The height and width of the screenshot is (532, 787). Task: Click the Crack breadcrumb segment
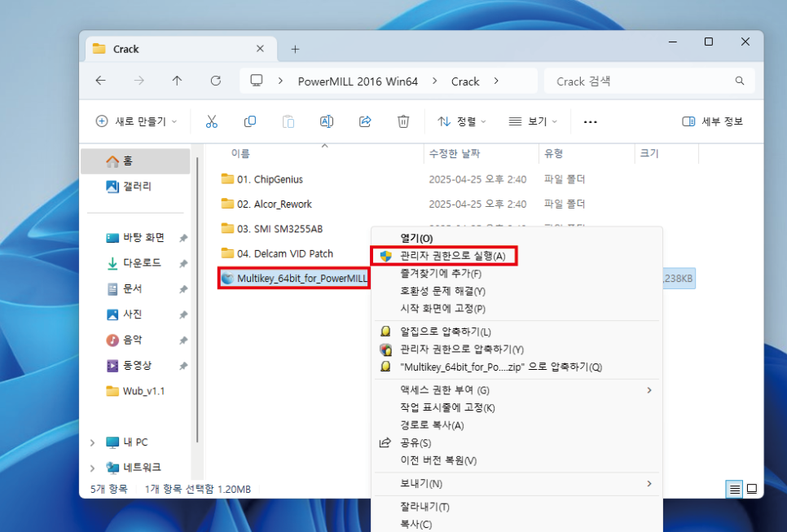point(465,81)
